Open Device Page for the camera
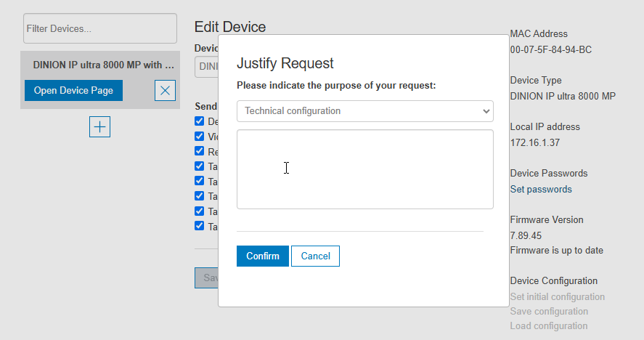Viewport: 644px width, 340px height. (x=73, y=91)
